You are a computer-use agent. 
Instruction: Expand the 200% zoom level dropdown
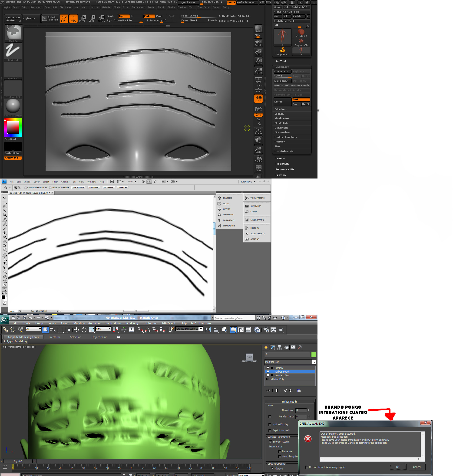(135, 182)
